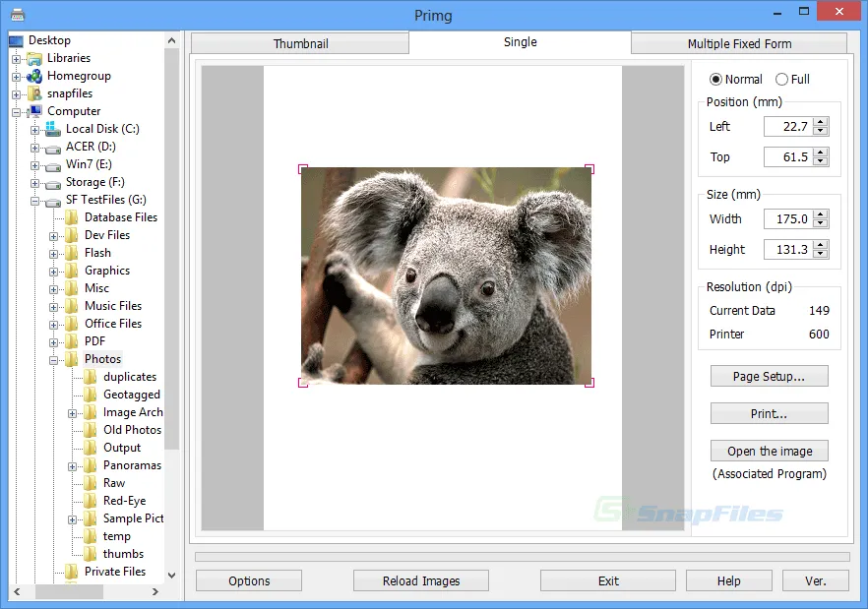Screen dimensions: 868x609
Task: Click the SF TestFiles (G:) drive icon
Action: click(x=53, y=202)
